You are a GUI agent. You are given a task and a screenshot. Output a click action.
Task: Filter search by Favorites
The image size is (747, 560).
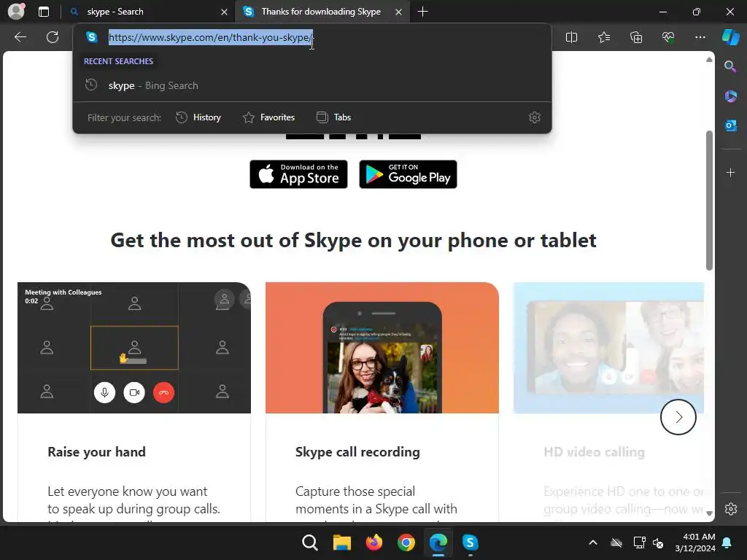point(268,117)
